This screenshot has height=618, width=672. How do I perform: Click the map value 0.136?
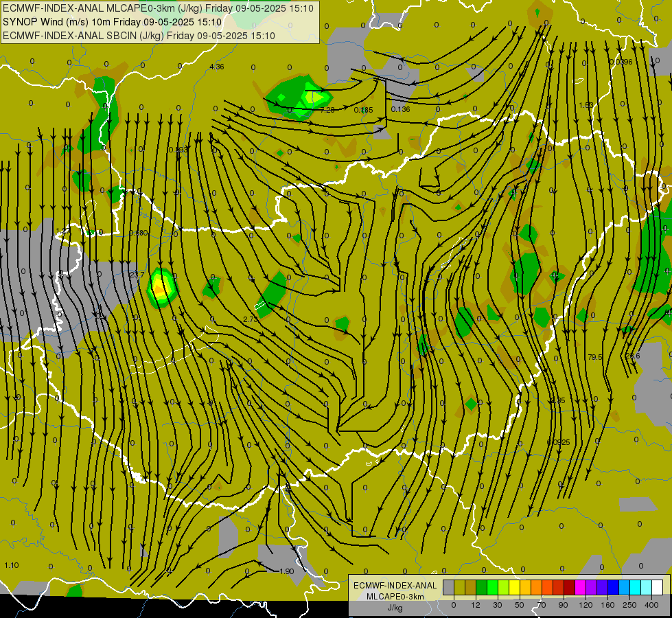401,109
